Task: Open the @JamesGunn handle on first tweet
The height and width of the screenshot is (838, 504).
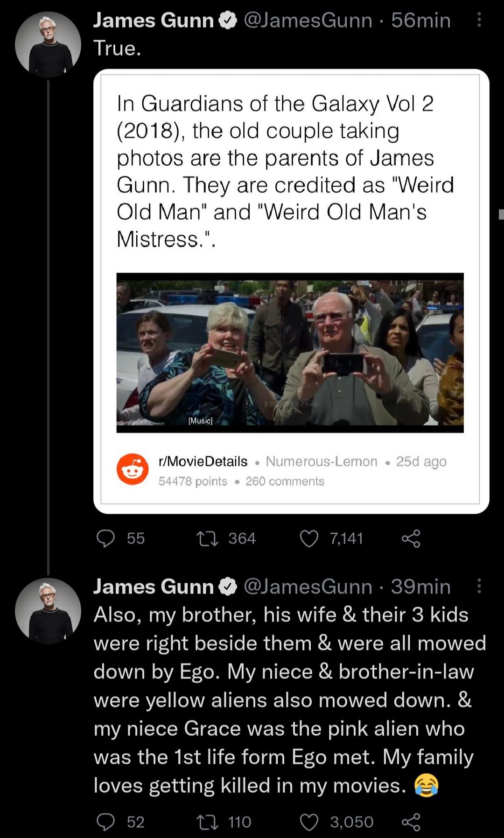Action: pyautogui.click(x=308, y=20)
